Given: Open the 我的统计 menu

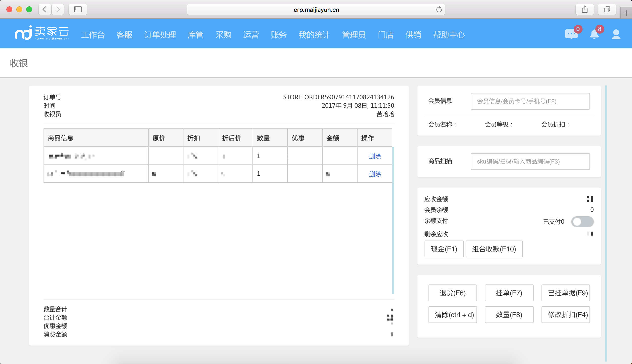Looking at the screenshot, I should pos(314,35).
